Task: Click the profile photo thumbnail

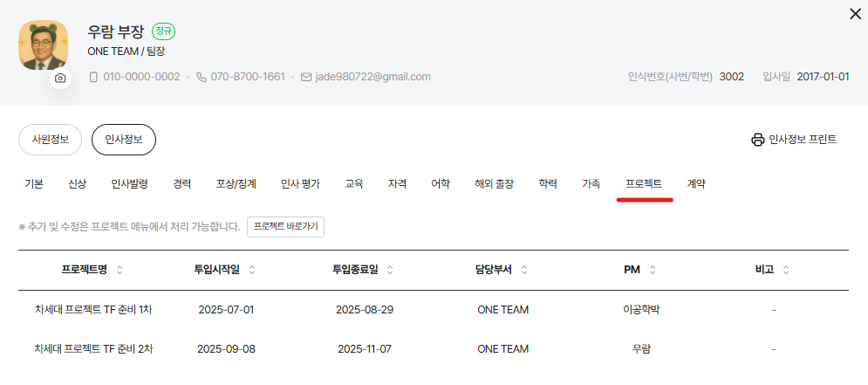Action: coord(44,45)
